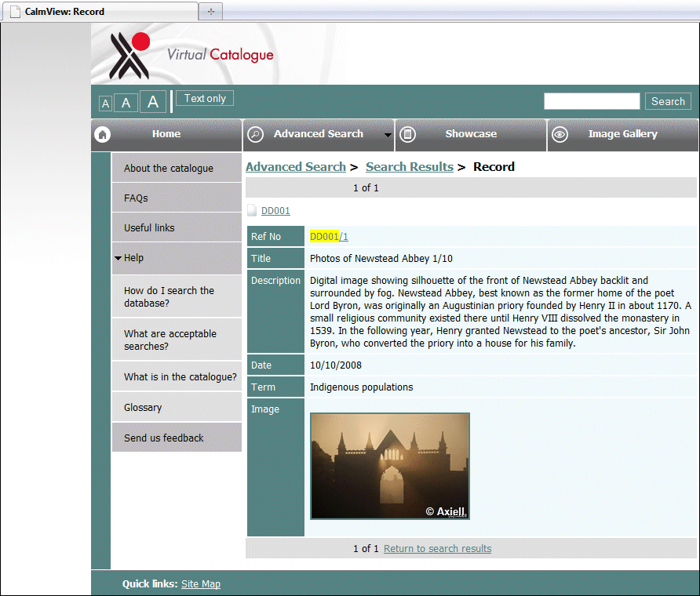Screen dimensions: 700x596
Task: Open the Glossary sidebar item
Action: pos(143,408)
